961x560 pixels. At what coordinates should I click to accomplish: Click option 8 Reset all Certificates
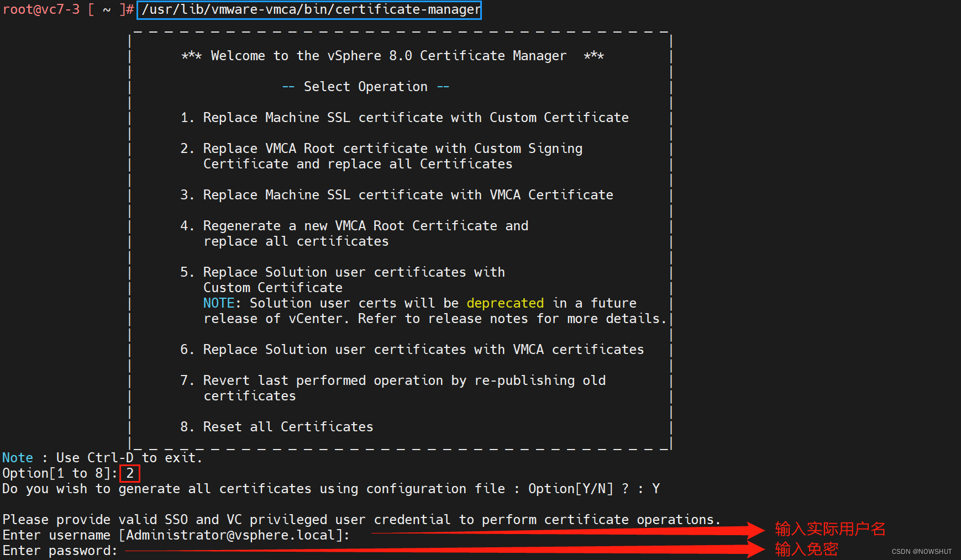(277, 427)
